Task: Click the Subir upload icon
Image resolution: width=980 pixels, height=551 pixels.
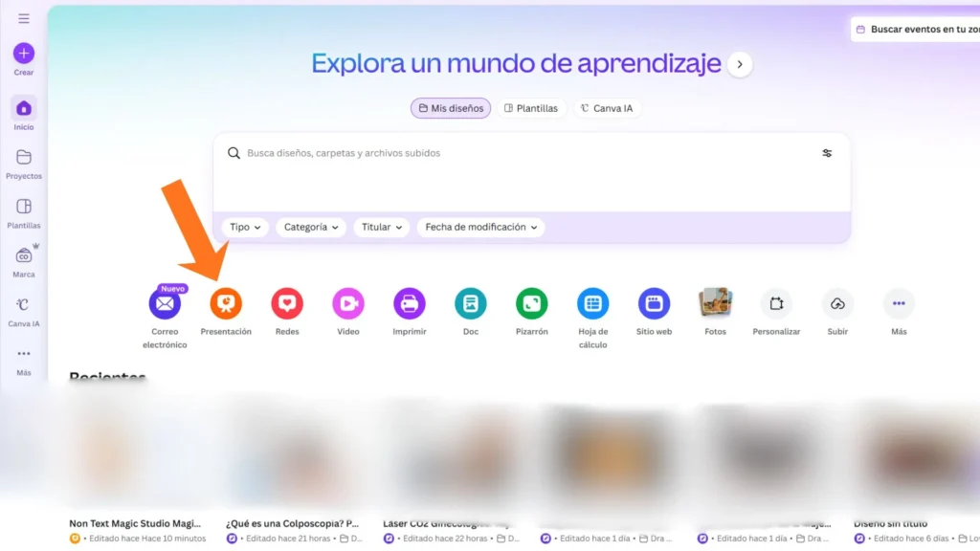Action: [837, 302]
